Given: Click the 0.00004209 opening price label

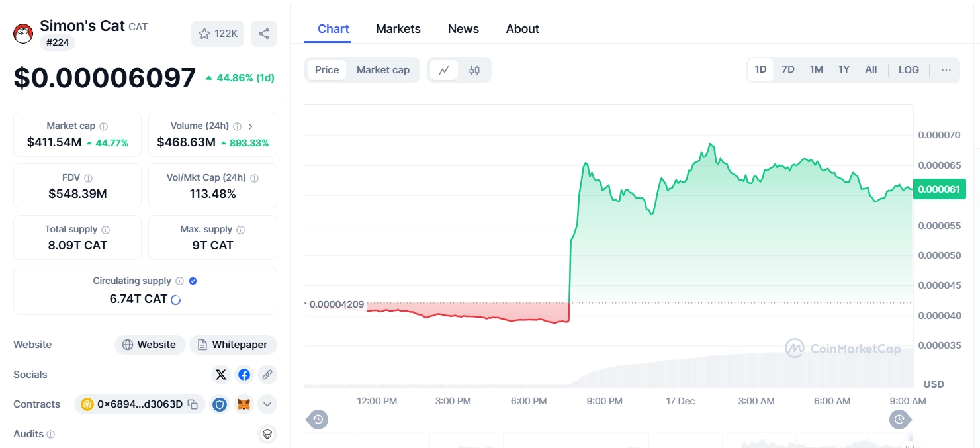Looking at the screenshot, I should 336,304.
